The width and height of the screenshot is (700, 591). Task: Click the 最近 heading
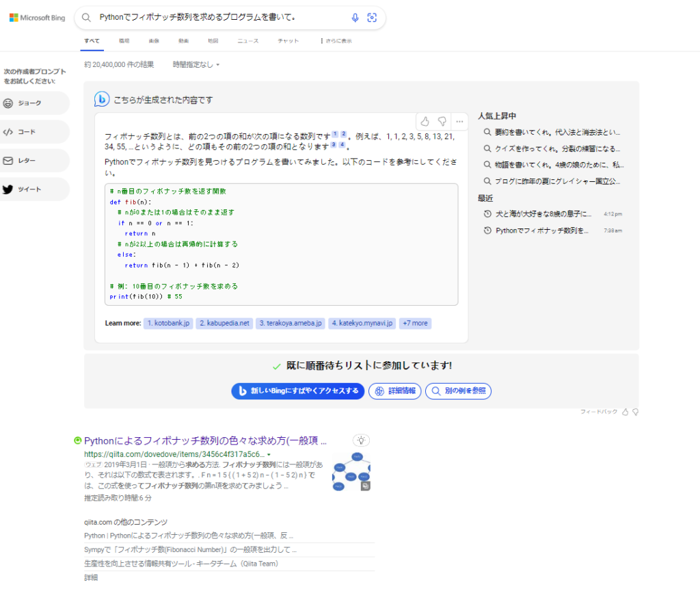485,198
